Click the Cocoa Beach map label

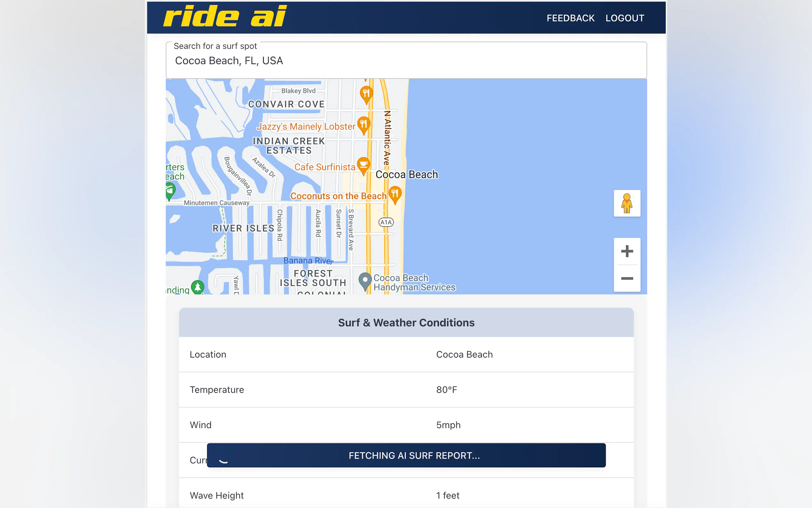click(407, 174)
